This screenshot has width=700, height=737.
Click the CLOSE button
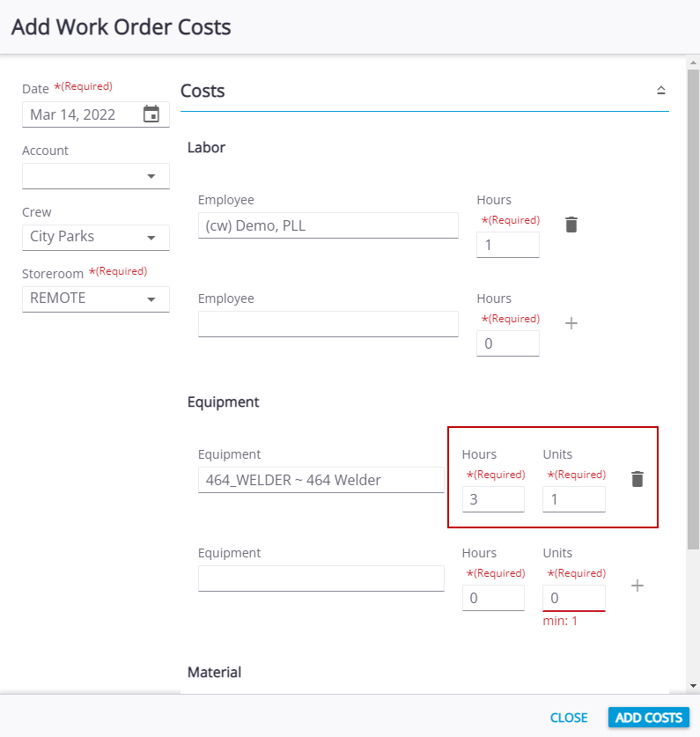tap(569, 718)
